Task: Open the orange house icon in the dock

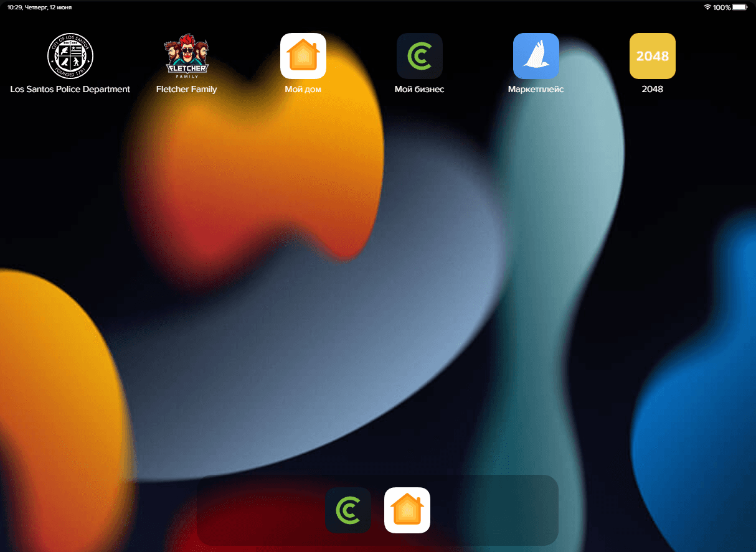Action: pos(407,510)
